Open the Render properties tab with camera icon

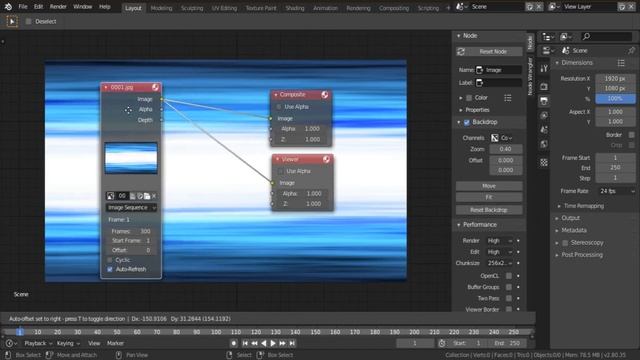pos(544,87)
